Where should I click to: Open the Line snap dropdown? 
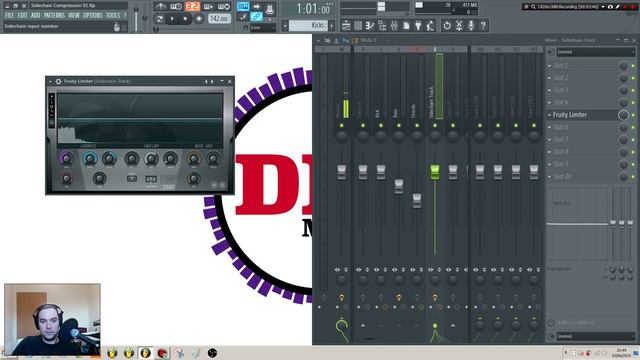tap(262, 27)
